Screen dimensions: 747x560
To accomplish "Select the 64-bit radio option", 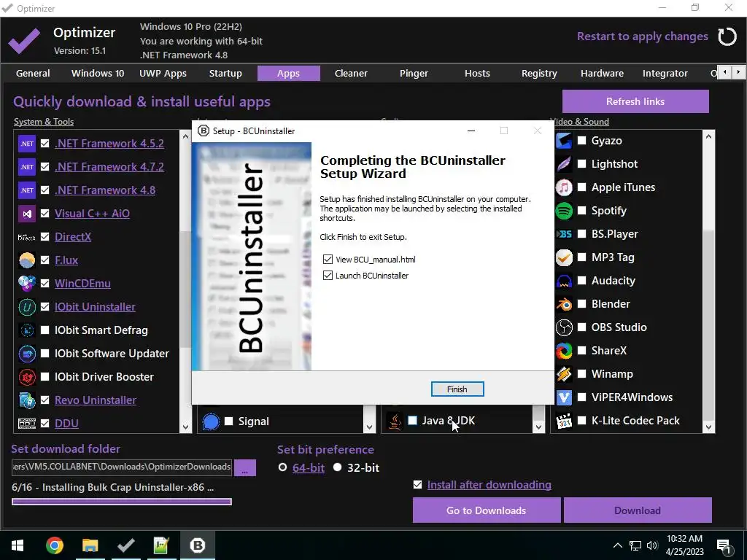I will click(282, 467).
